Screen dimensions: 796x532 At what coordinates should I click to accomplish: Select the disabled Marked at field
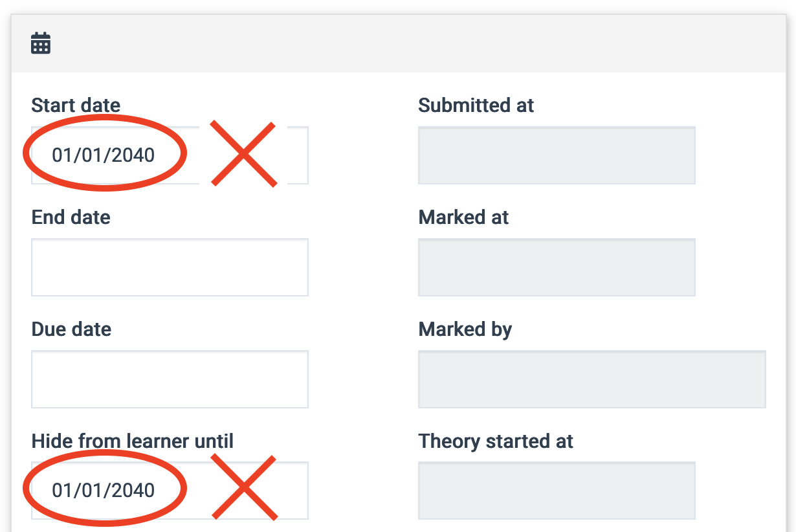click(x=557, y=267)
